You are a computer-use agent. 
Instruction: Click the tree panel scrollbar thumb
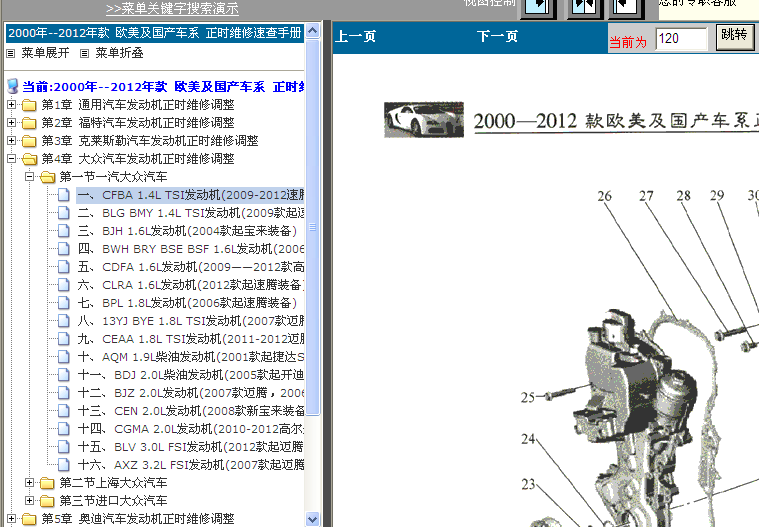[x=313, y=227]
